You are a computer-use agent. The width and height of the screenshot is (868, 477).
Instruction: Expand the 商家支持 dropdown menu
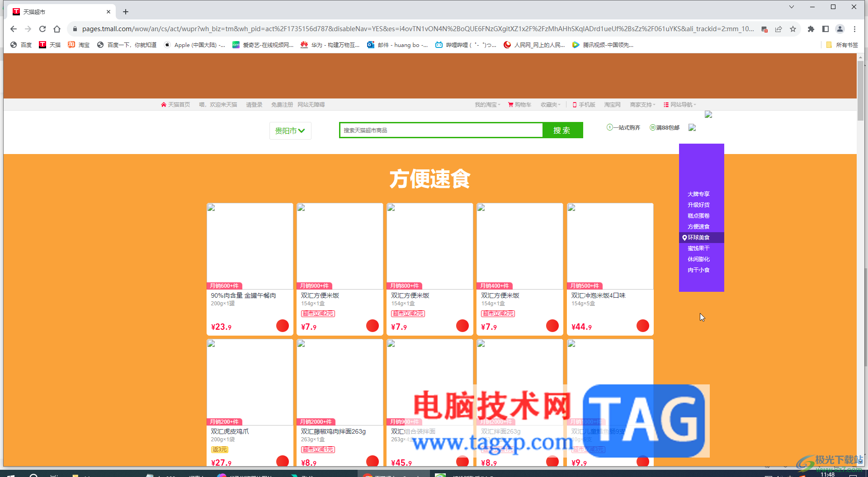643,105
